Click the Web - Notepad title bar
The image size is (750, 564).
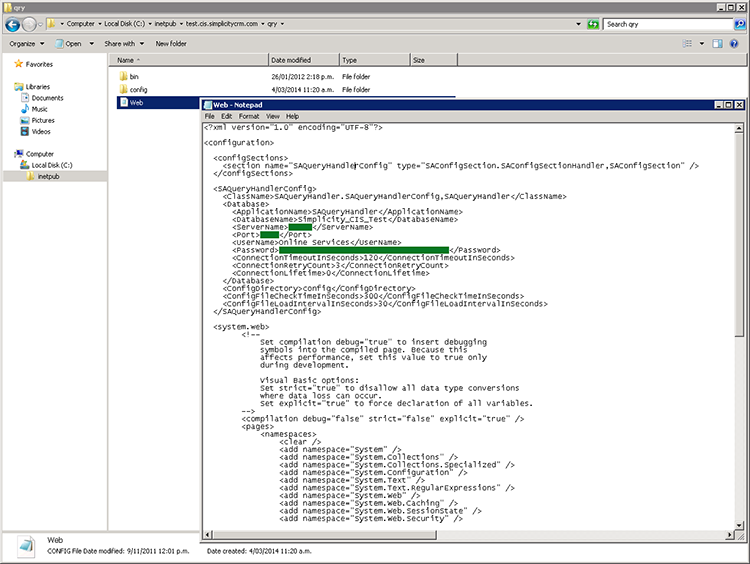coord(457,105)
